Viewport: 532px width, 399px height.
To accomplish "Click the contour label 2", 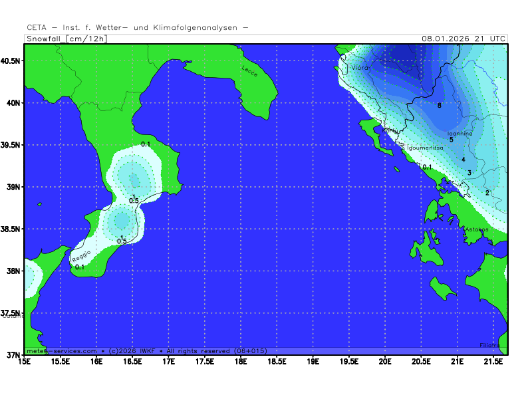I will [487, 193].
